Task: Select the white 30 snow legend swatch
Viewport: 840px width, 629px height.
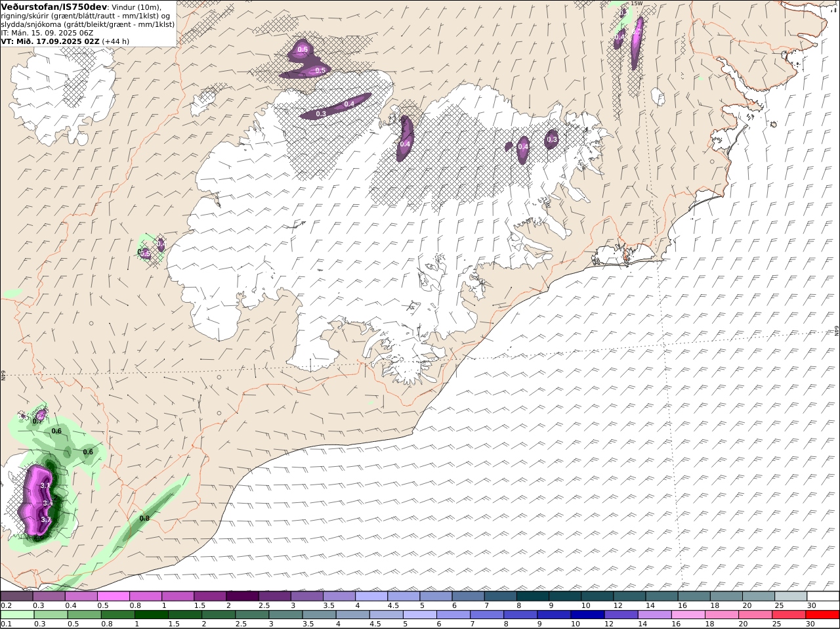Action: (823, 596)
